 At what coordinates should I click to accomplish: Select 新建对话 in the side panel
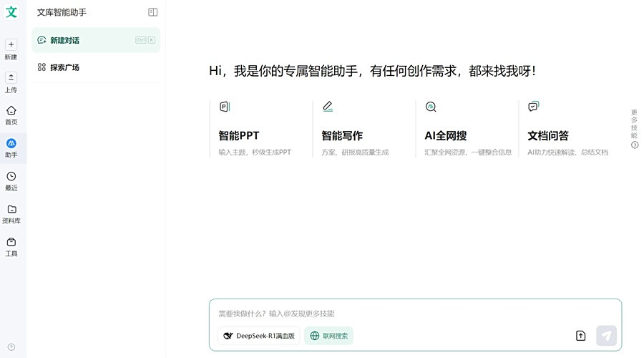tap(96, 40)
